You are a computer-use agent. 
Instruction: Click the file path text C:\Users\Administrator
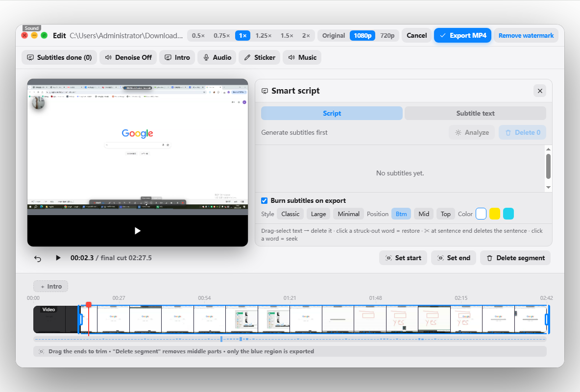pyautogui.click(x=126, y=36)
